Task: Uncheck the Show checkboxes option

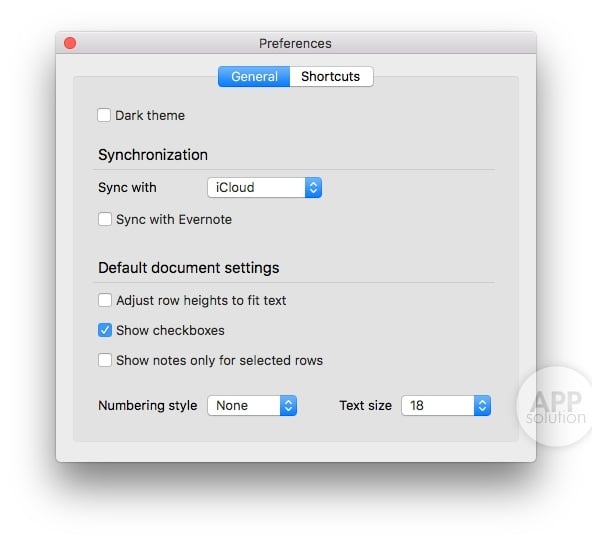Action: (105, 330)
